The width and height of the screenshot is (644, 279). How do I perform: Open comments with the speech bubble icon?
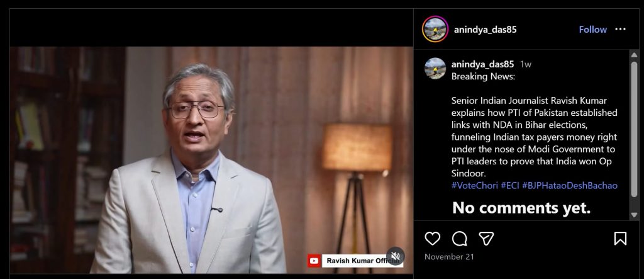(460, 238)
